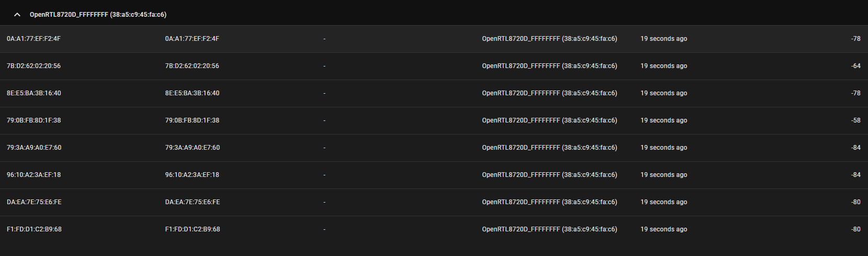Select the 79:3A:A9:A0:E7:60 device row

click(34, 148)
